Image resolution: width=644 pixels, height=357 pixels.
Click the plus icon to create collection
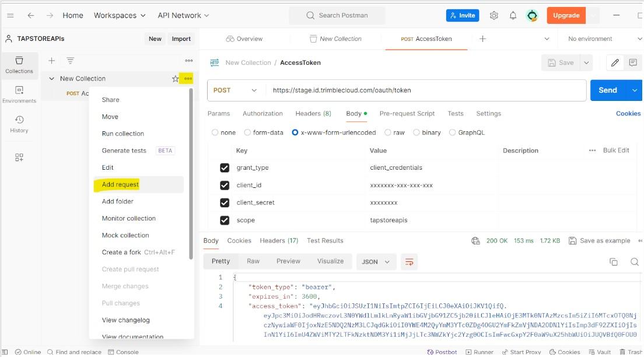click(51, 61)
